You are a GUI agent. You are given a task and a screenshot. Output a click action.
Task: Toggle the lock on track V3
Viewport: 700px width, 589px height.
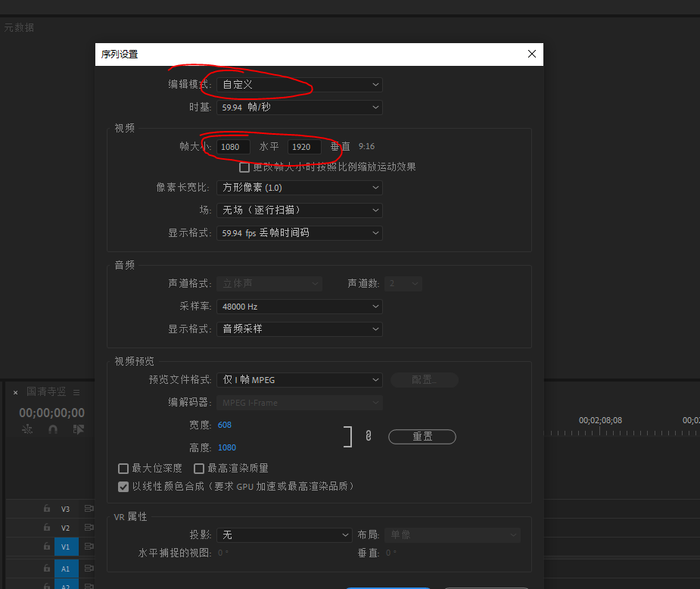coord(47,509)
